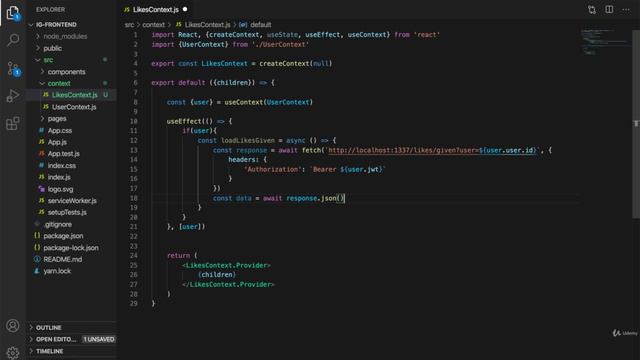Open the Source Control view icon
This screenshot has width=640, height=360.
click(x=13, y=68)
